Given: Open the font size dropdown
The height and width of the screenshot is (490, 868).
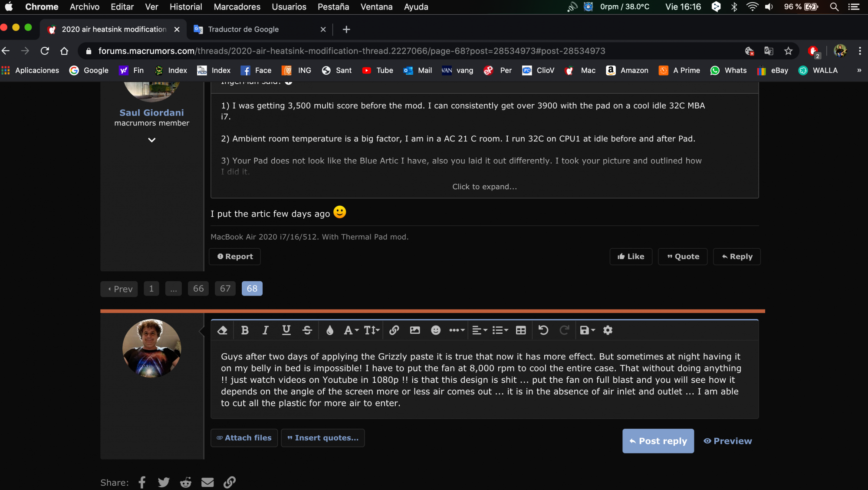Looking at the screenshot, I should tap(372, 330).
